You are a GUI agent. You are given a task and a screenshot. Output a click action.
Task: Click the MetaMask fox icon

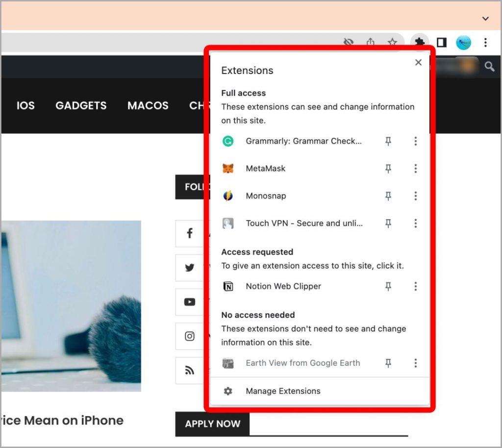point(228,168)
